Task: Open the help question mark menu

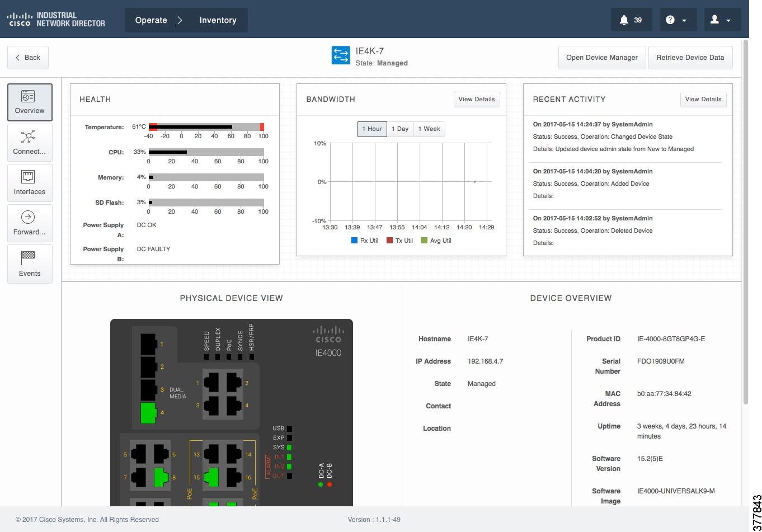Action: pos(678,20)
